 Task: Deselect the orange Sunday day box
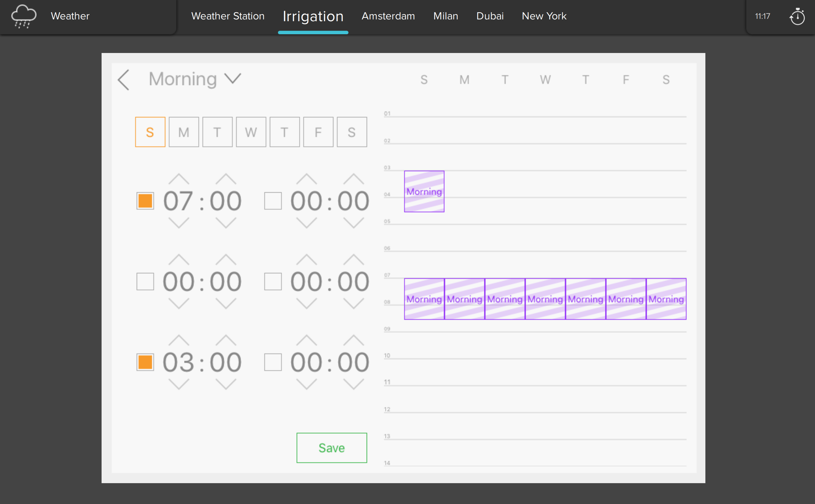[150, 132]
